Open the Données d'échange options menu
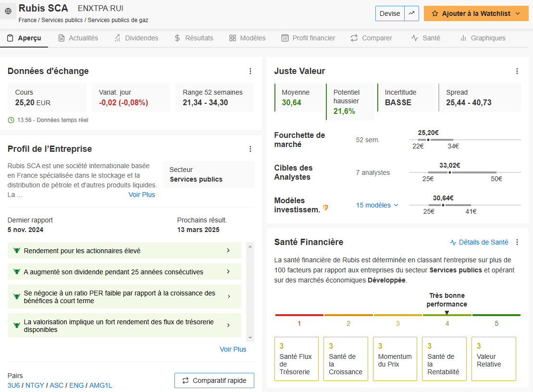The image size is (533, 392). coord(250,71)
